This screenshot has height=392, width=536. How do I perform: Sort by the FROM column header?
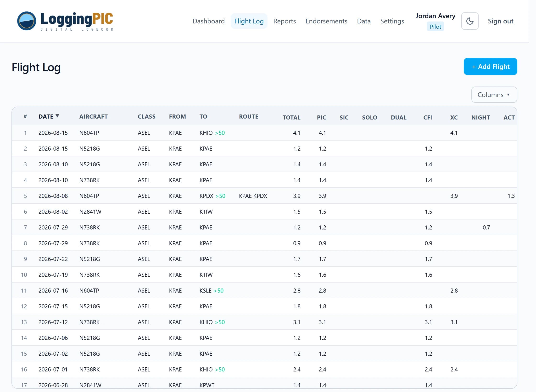177,116
